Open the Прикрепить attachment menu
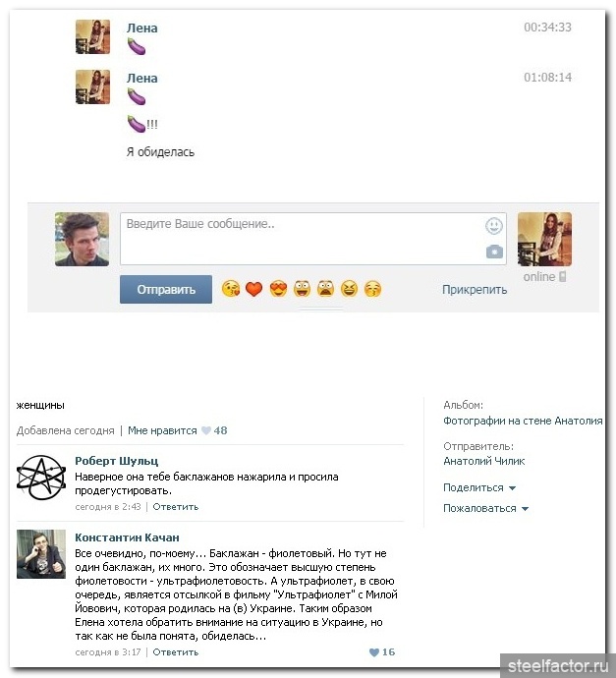Image resolution: width=616 pixels, height=678 pixels. click(475, 289)
